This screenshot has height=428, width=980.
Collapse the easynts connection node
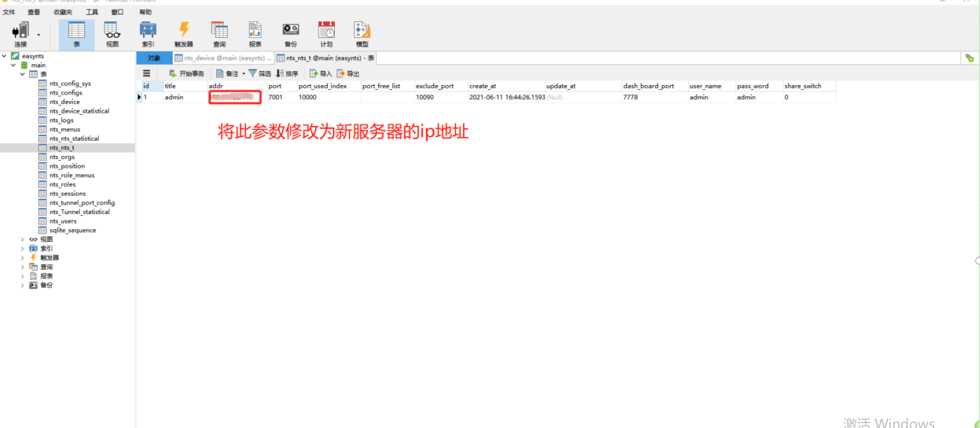tap(4, 56)
